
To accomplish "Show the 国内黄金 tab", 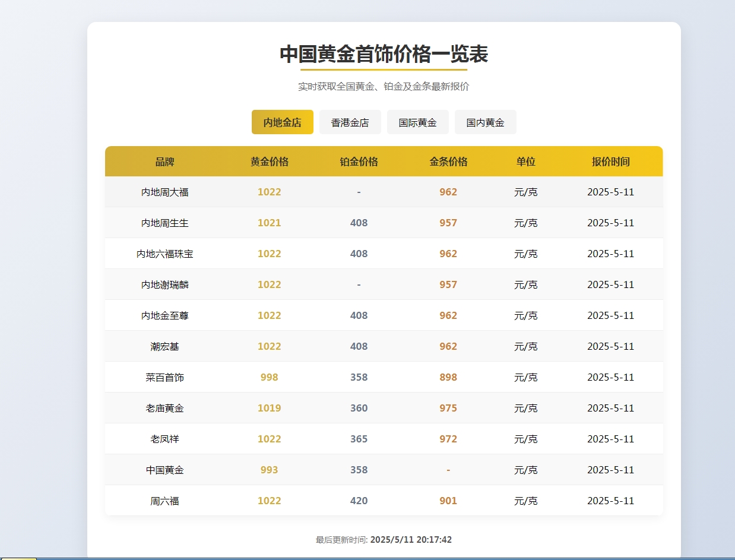I will [486, 122].
